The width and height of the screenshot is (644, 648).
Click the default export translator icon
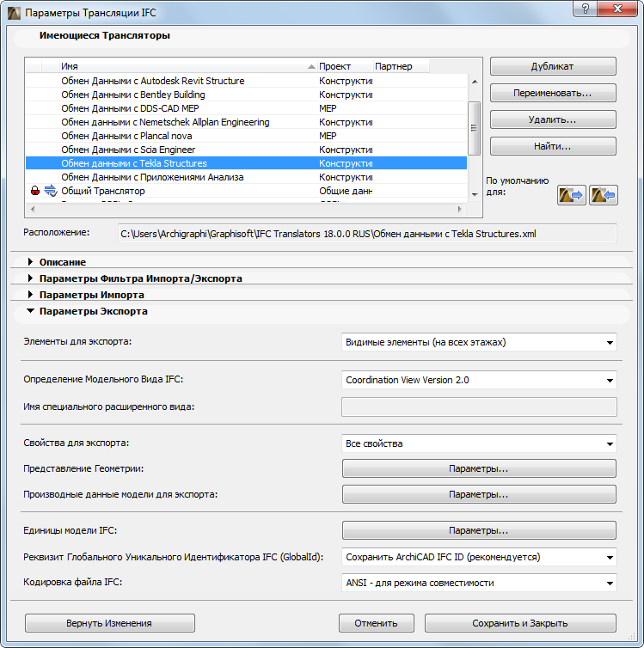pos(571,195)
